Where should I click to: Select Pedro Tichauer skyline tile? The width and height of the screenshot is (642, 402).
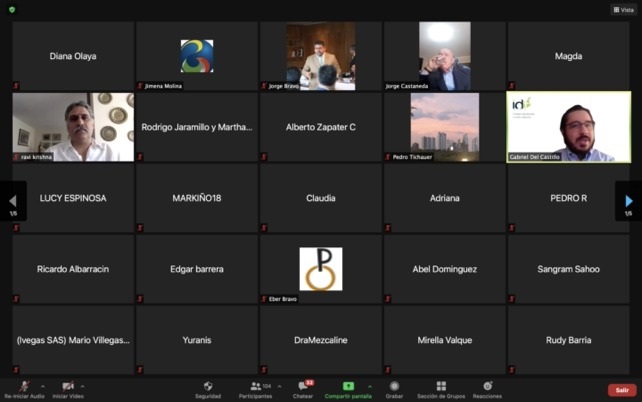445,127
